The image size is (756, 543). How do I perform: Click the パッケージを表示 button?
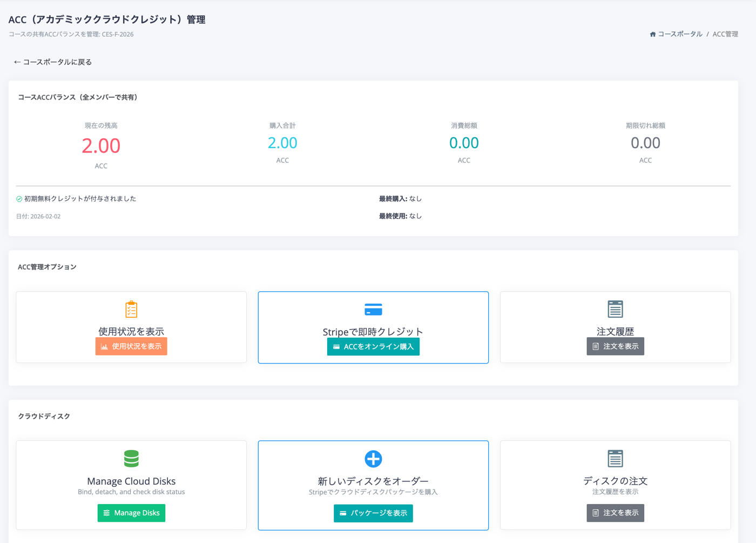tap(373, 513)
